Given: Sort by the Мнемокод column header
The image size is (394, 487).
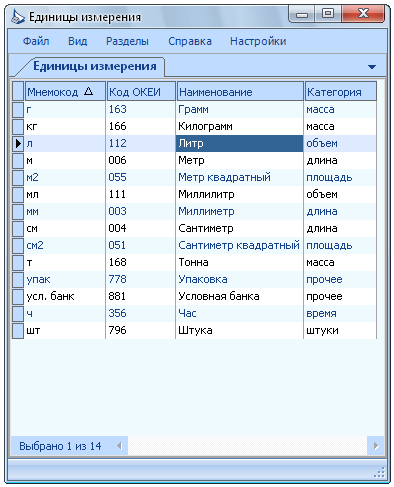Looking at the screenshot, I should coord(65,91).
